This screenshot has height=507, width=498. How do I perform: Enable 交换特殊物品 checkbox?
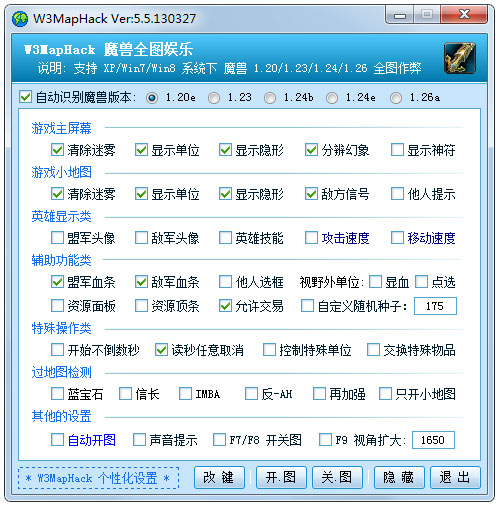[373, 350]
